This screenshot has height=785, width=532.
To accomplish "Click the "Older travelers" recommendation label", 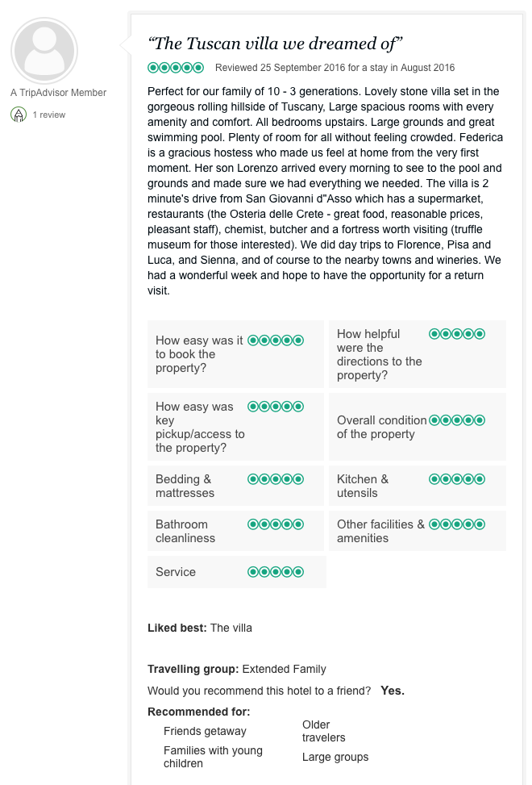I will pyautogui.click(x=323, y=731).
